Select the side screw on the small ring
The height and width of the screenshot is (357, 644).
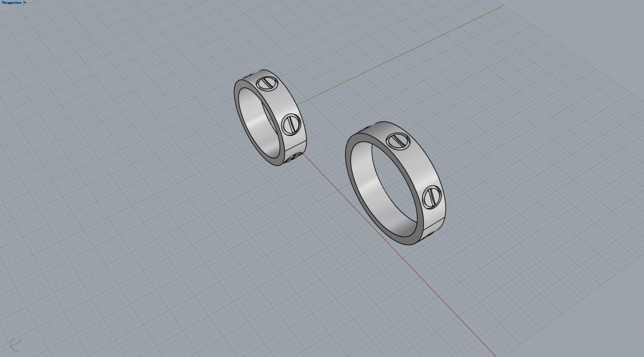click(290, 124)
